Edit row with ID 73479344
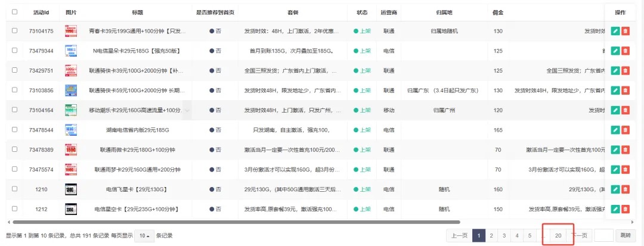644x246 pixels. tap(615, 51)
